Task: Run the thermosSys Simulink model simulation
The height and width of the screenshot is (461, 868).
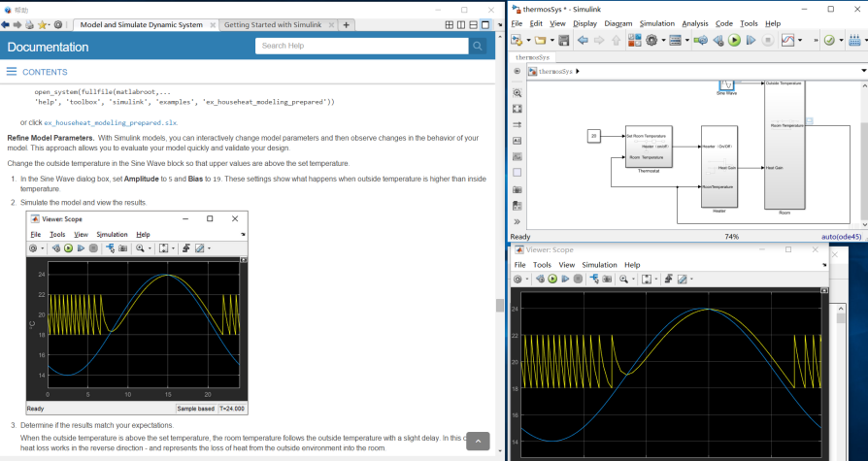Action: tap(734, 40)
